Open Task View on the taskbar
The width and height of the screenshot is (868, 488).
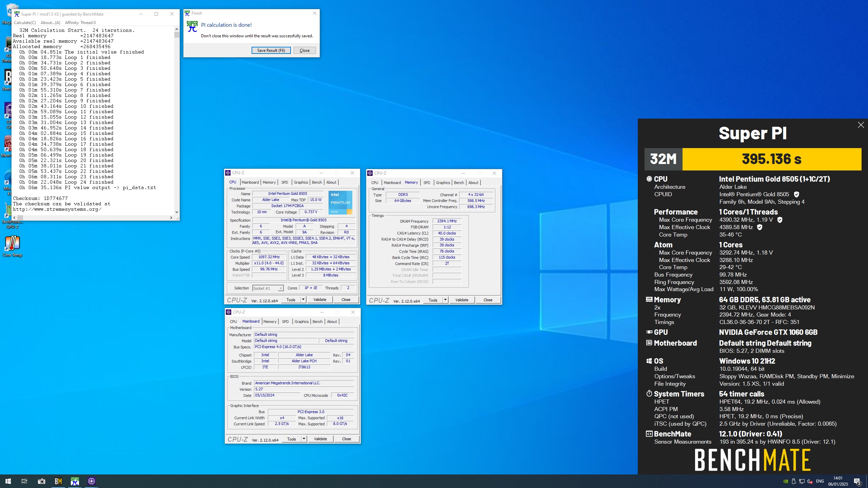24,481
